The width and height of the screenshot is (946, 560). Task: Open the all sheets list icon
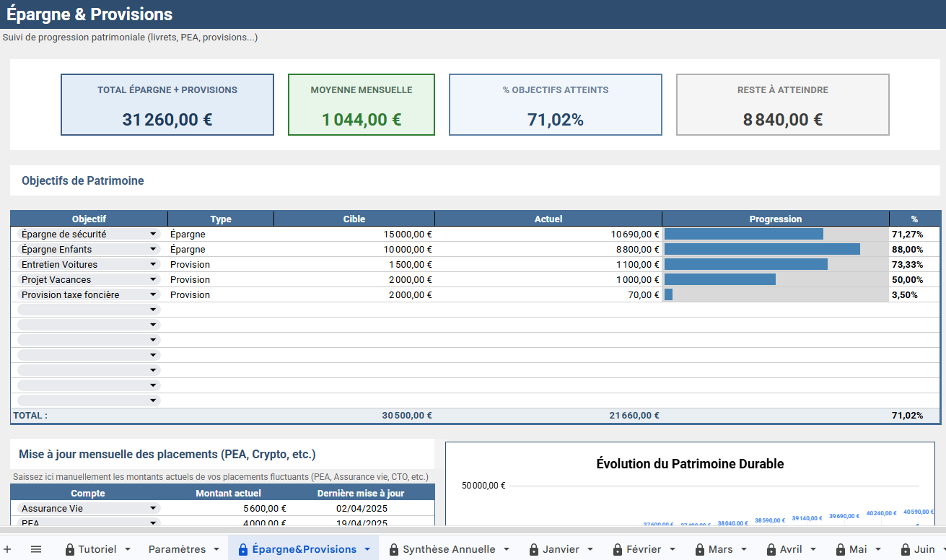[x=36, y=549]
